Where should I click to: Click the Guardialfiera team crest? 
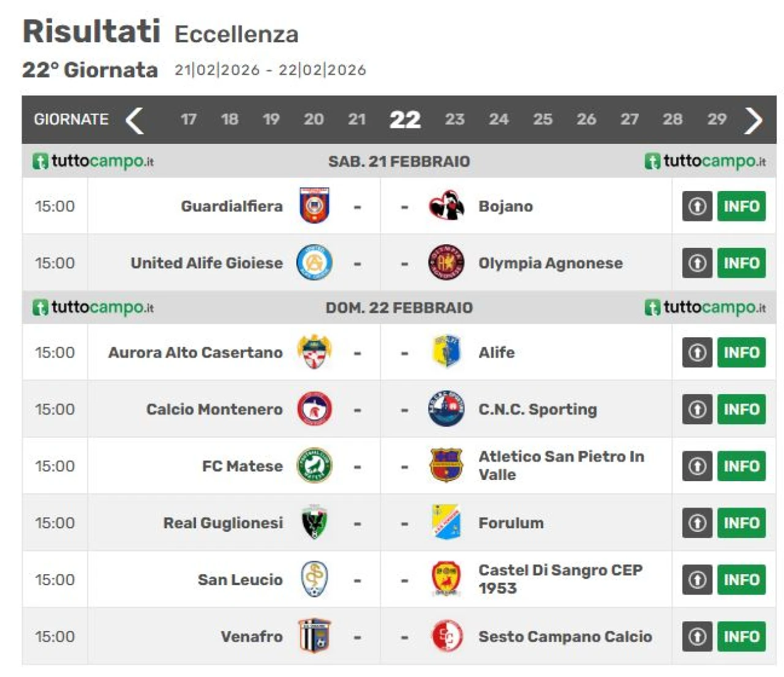tap(314, 206)
